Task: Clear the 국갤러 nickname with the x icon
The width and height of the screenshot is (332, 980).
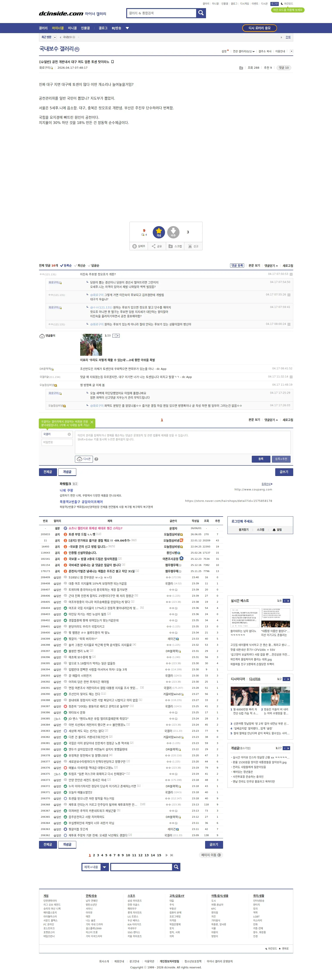Action: (69, 434)
